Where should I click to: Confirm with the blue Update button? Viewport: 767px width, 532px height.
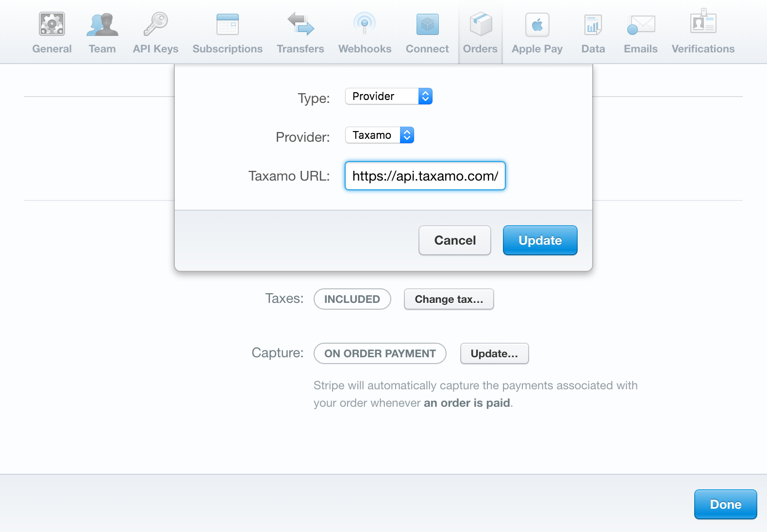(x=540, y=240)
